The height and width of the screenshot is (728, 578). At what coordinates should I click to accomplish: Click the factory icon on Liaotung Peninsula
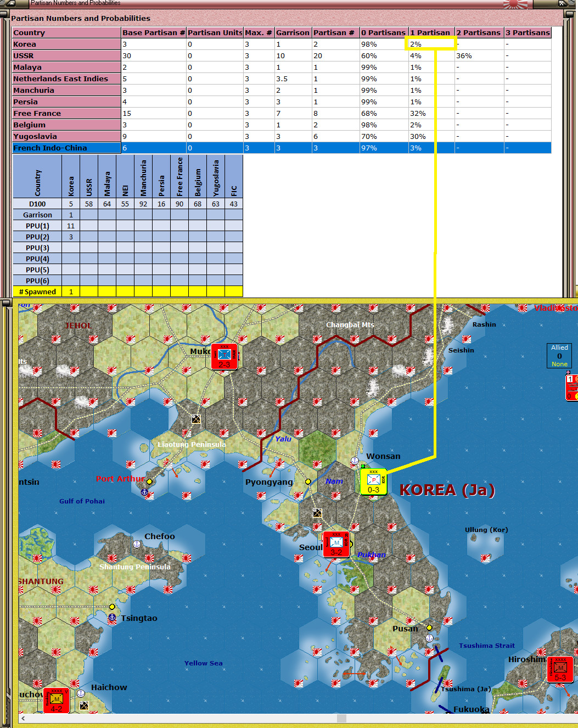click(x=196, y=419)
